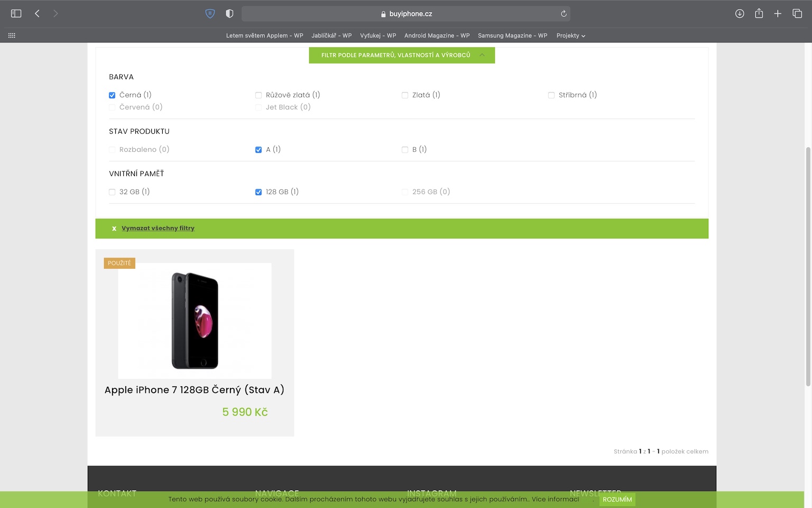
Task: Collapse the Filtr podle parametrů panel
Action: pyautogui.click(x=402, y=55)
